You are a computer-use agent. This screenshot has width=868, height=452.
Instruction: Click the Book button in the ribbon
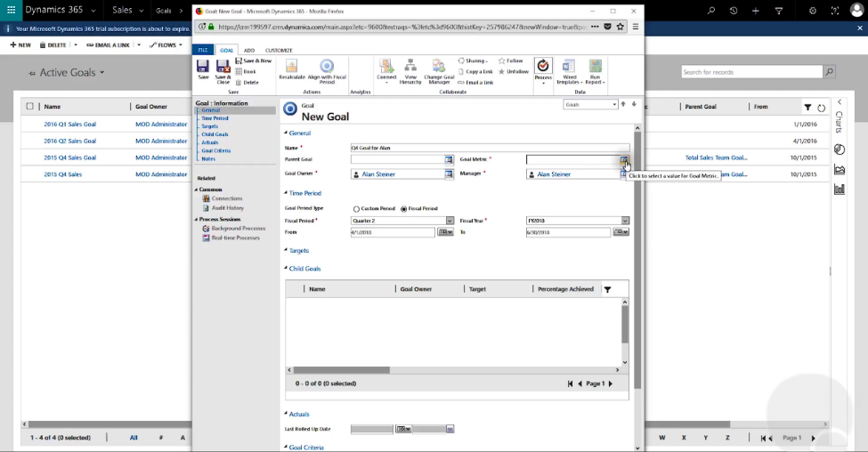click(x=247, y=71)
